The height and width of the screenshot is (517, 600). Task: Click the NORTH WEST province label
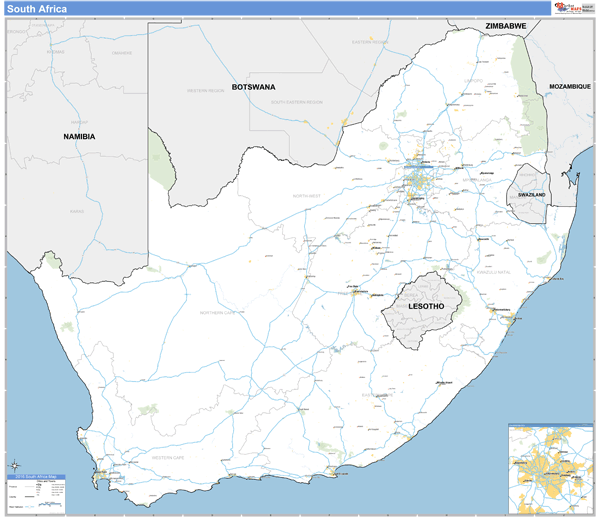[x=307, y=196]
